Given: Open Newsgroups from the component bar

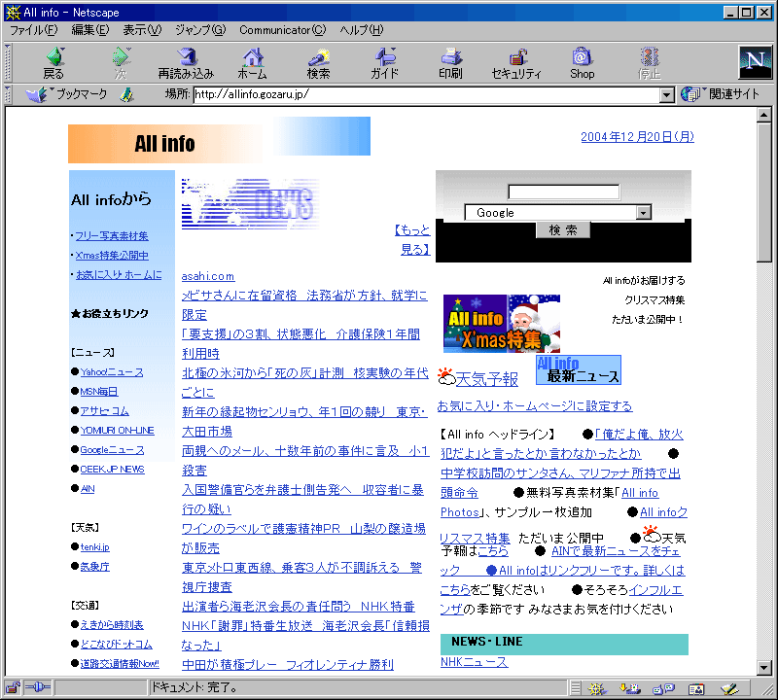Looking at the screenshot, I should pos(663,688).
